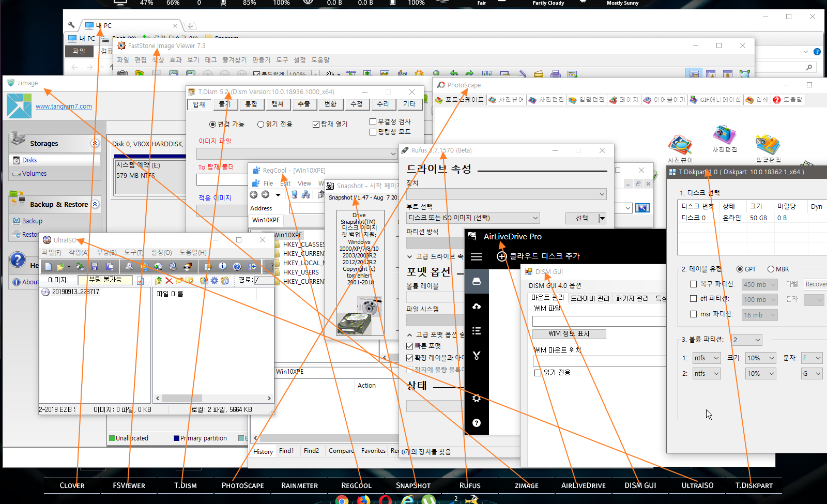Click the AirLiveDrive sidebar icon below the list icon
The width and height of the screenshot is (827, 504).
pyautogui.click(x=477, y=356)
